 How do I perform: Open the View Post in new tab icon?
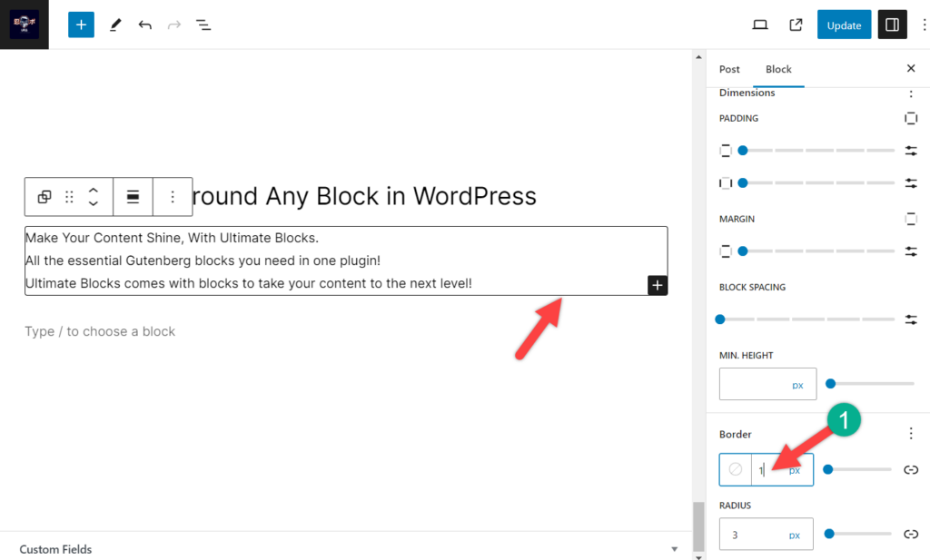pyautogui.click(x=795, y=25)
